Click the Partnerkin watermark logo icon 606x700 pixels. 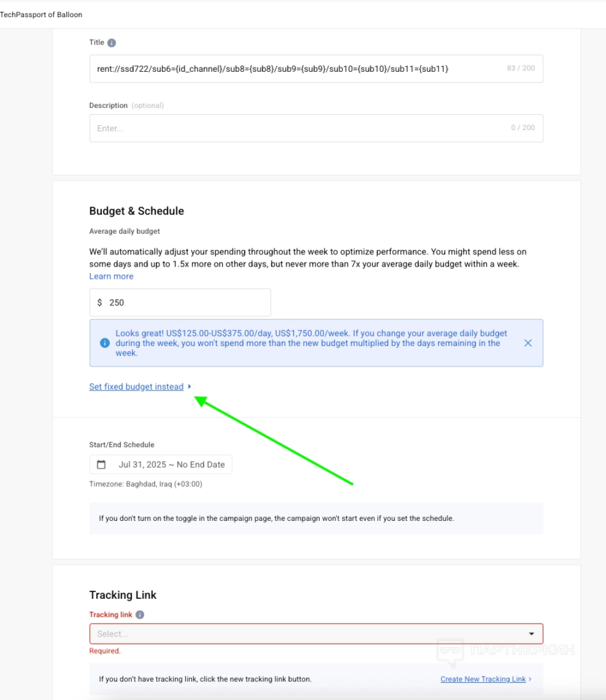(x=450, y=652)
